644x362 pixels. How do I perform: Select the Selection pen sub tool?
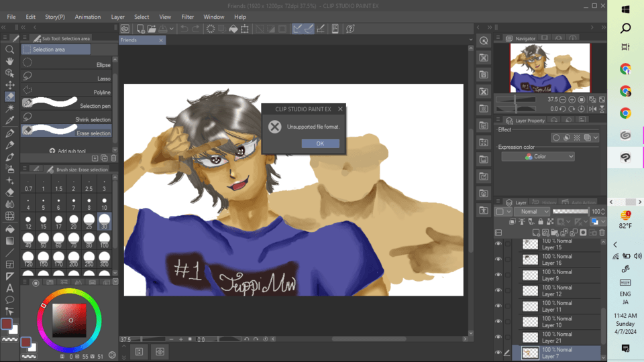[66, 103]
